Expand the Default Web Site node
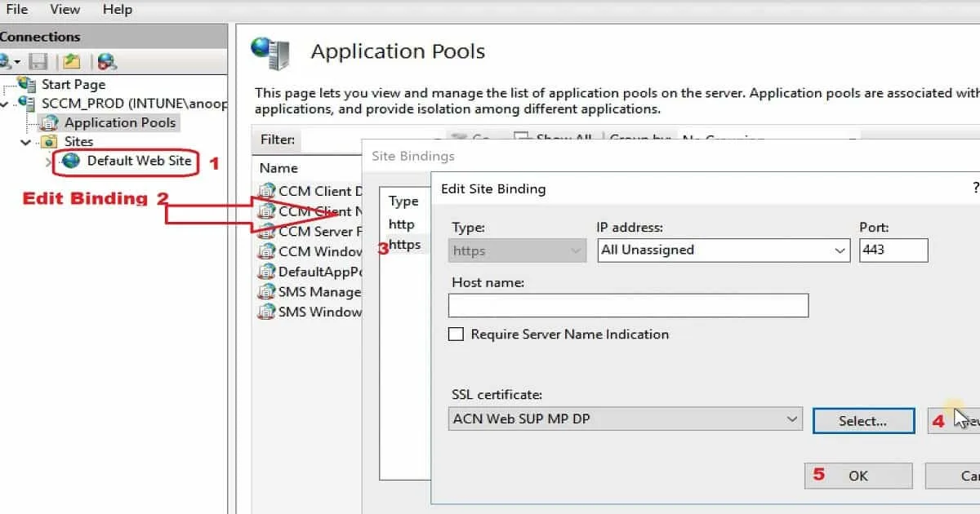Screen dimensions: 980x514 click(x=49, y=162)
